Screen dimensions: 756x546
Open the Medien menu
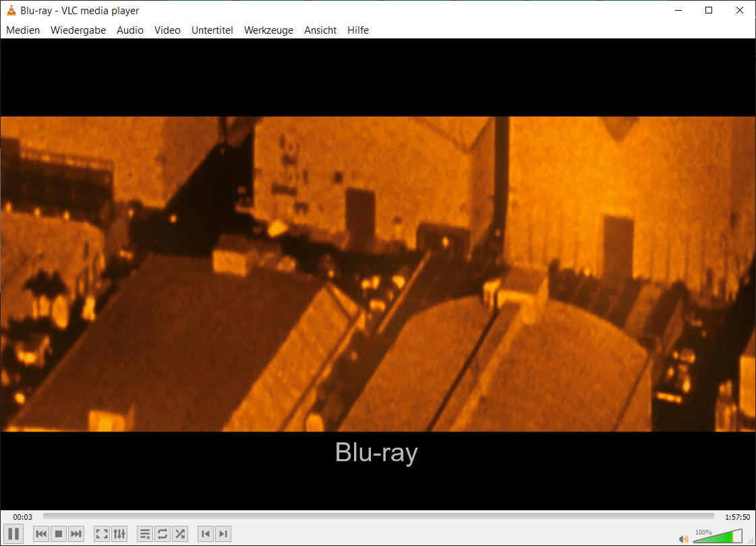coord(23,30)
